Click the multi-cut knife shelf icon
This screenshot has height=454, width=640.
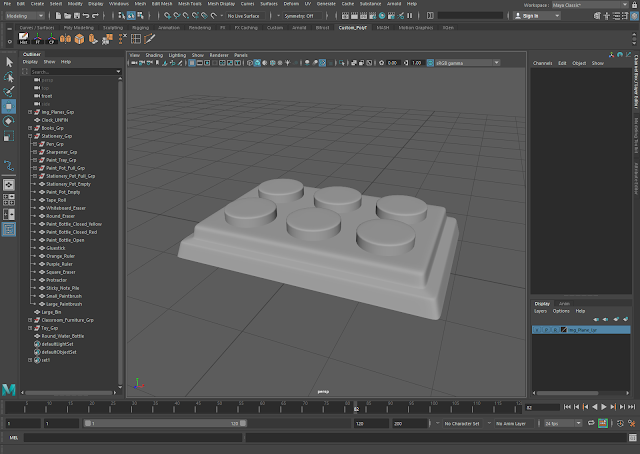pos(149,39)
